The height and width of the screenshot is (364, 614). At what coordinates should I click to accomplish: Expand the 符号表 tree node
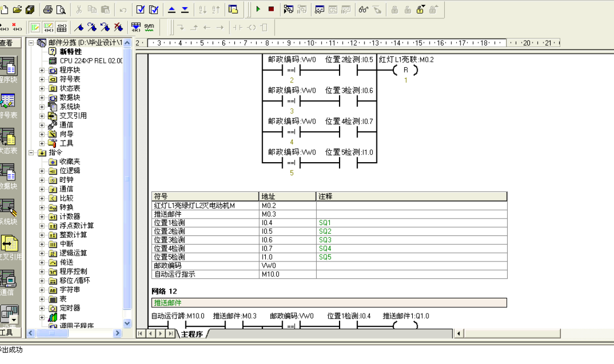click(x=42, y=79)
